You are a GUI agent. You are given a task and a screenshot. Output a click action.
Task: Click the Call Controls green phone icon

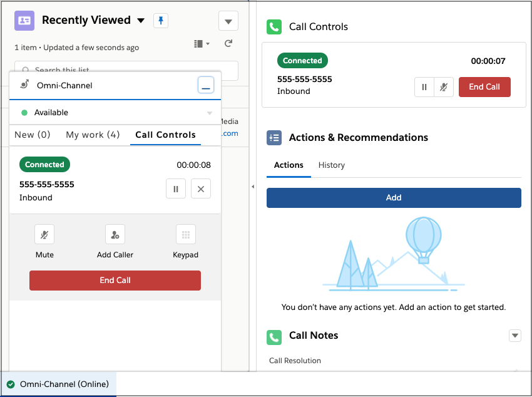pos(274,27)
